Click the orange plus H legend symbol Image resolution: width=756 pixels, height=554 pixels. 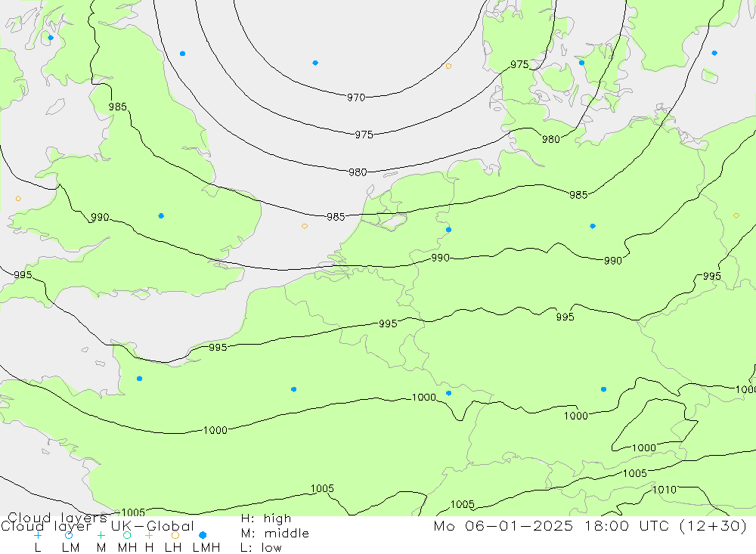coord(149,535)
